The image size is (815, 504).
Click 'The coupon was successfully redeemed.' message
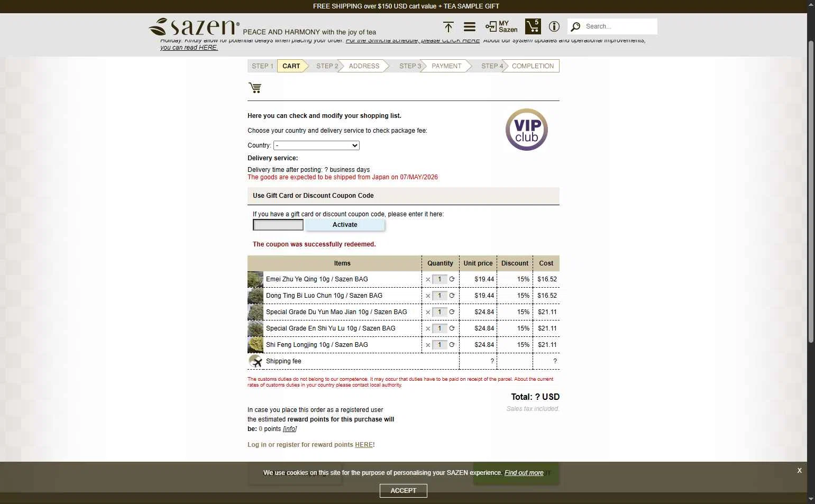point(314,244)
